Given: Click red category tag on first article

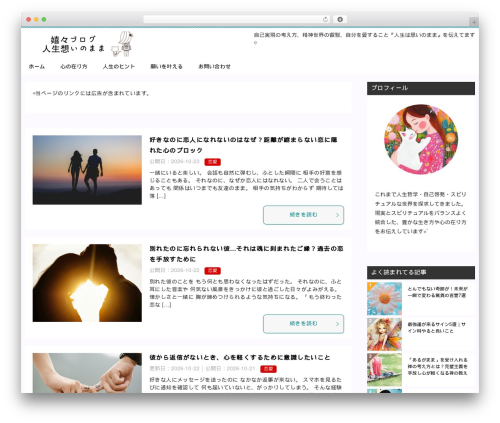Looking at the screenshot, I should tap(212, 162).
